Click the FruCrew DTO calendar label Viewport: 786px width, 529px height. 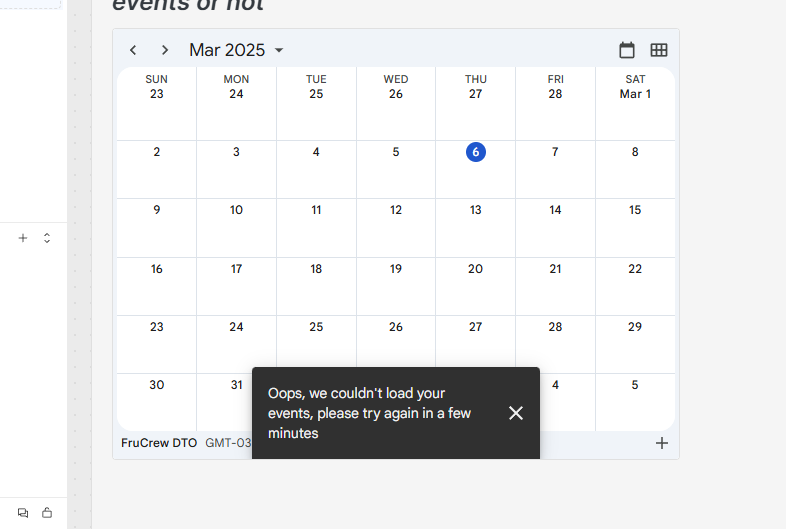(159, 443)
